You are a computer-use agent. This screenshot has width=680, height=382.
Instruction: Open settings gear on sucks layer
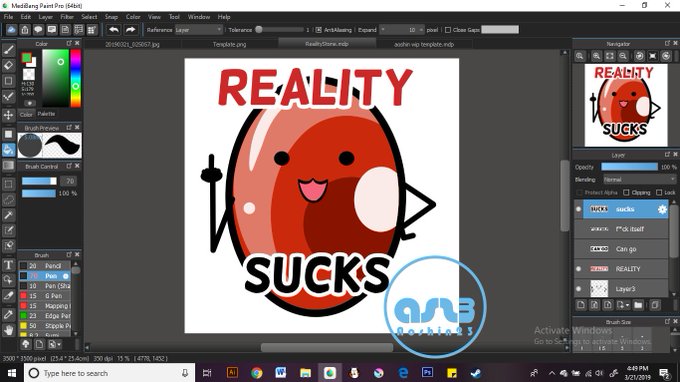point(662,209)
